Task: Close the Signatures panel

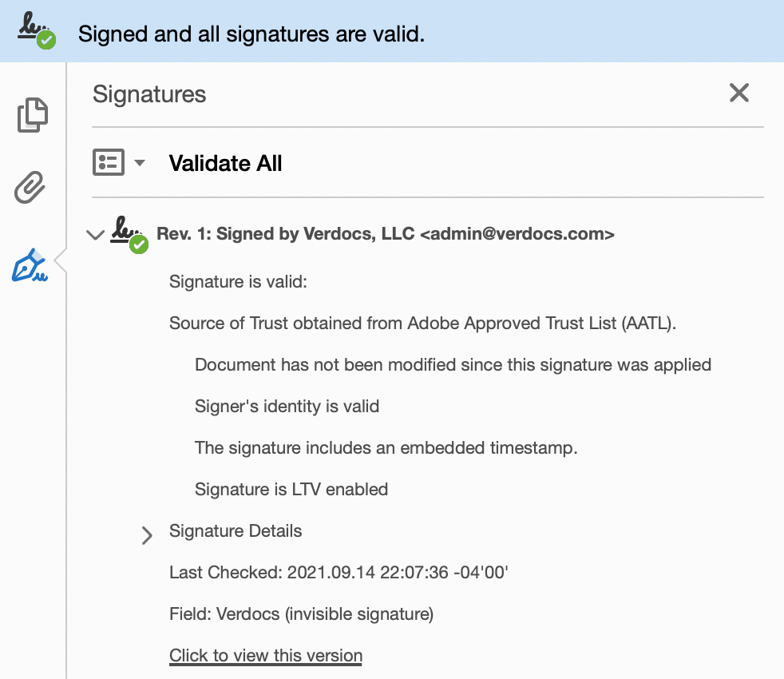Action: (739, 93)
